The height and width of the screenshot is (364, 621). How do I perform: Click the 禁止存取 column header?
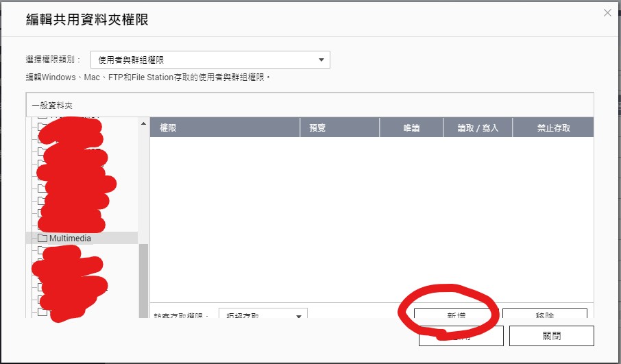click(x=553, y=128)
